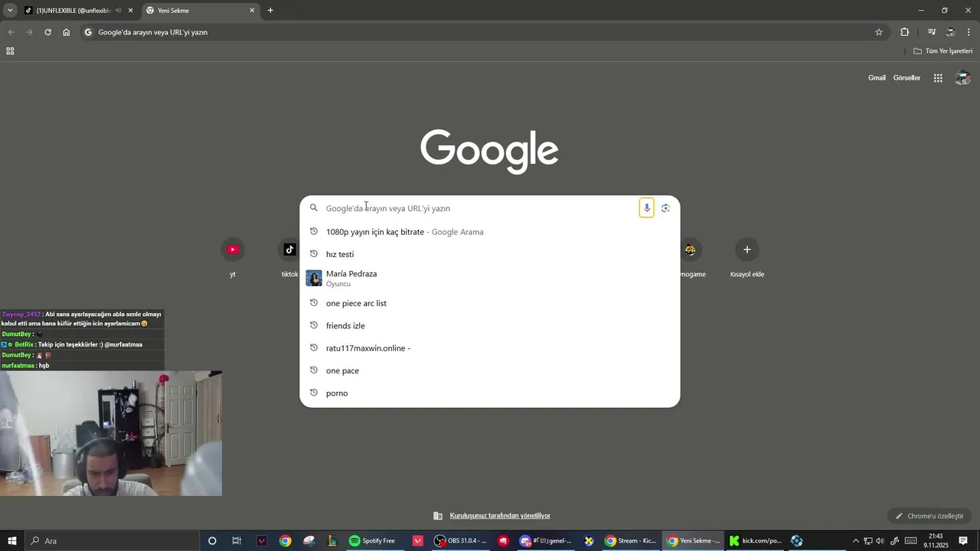Pick the 'one pace' suggestion

point(490,370)
